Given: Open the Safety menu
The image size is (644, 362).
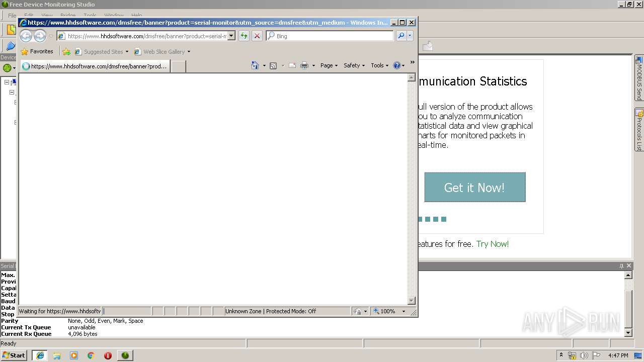Looking at the screenshot, I should [x=354, y=65].
